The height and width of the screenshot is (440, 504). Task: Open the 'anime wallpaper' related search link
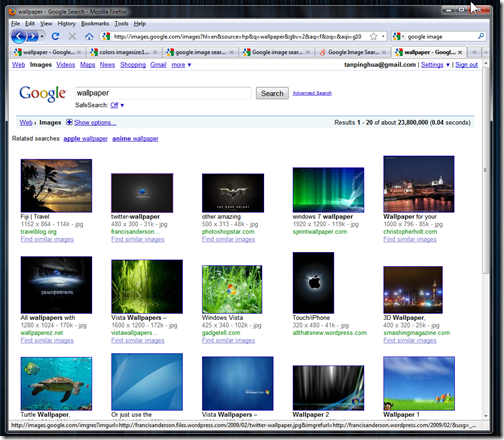click(x=135, y=139)
